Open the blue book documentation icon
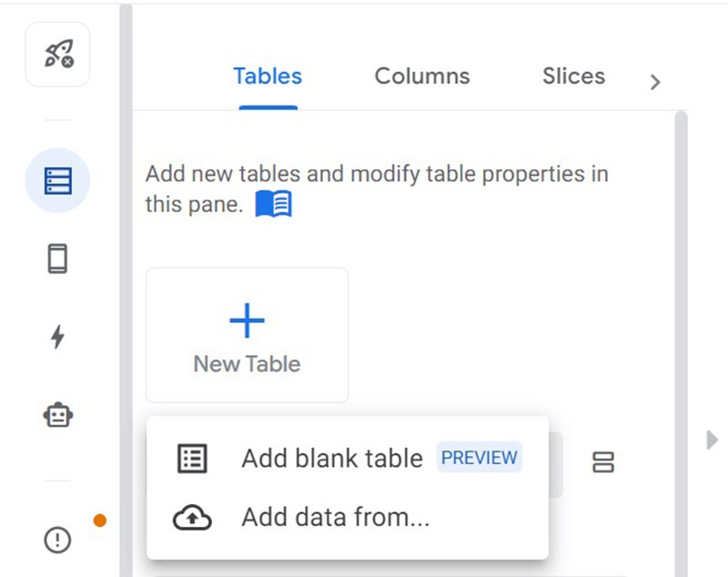The image size is (728, 577). [273, 205]
